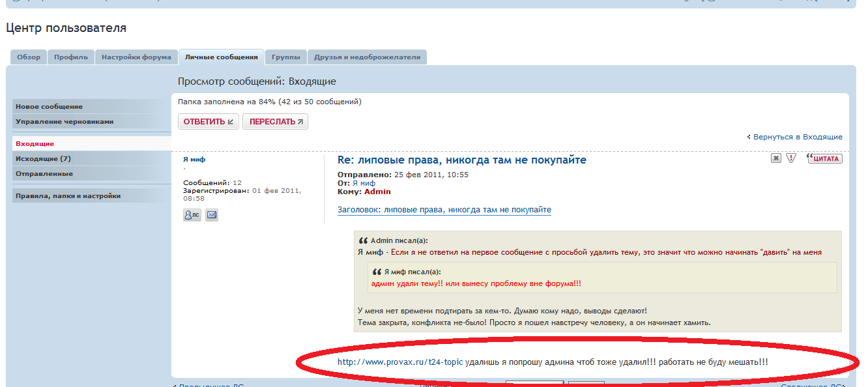Click the Вернуться в Входящие link
The width and height of the screenshot is (868, 387).
(797, 137)
